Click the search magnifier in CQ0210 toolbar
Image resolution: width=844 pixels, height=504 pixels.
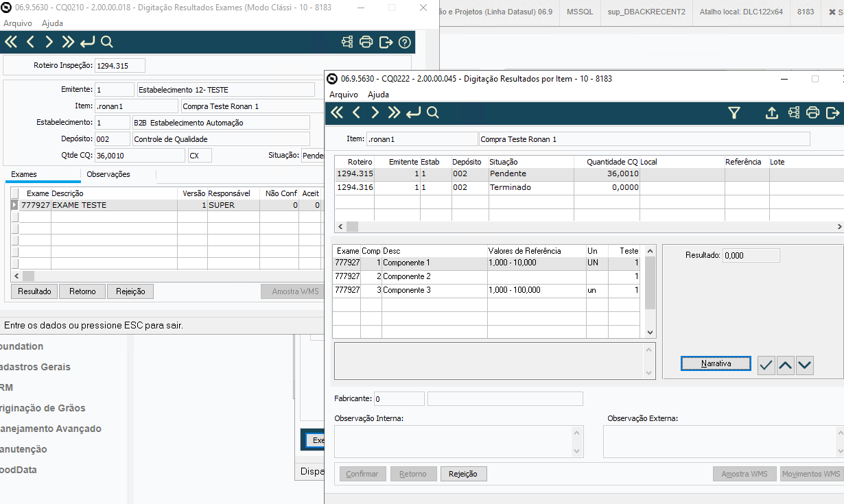(x=106, y=43)
